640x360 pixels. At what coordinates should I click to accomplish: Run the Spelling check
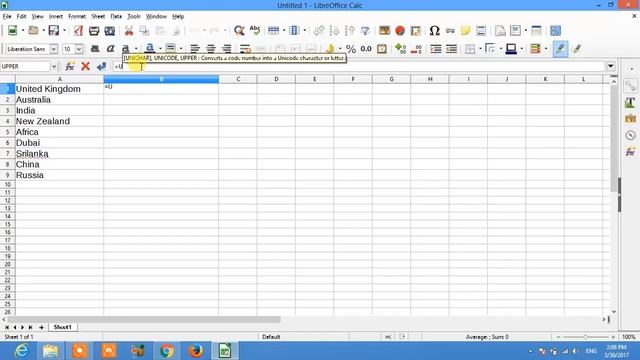point(255,31)
